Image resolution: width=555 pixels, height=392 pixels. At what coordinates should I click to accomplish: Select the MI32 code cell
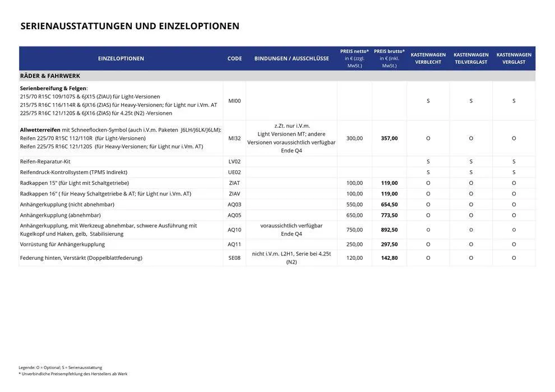(x=234, y=138)
